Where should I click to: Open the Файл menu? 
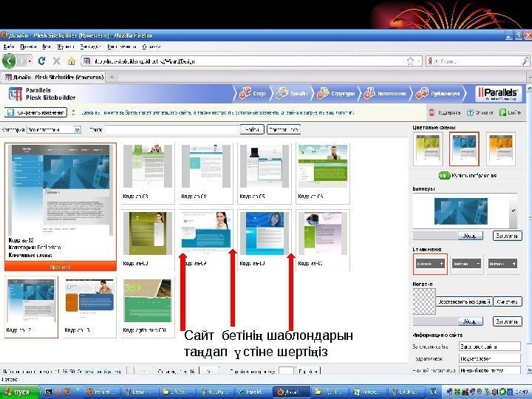click(x=9, y=47)
